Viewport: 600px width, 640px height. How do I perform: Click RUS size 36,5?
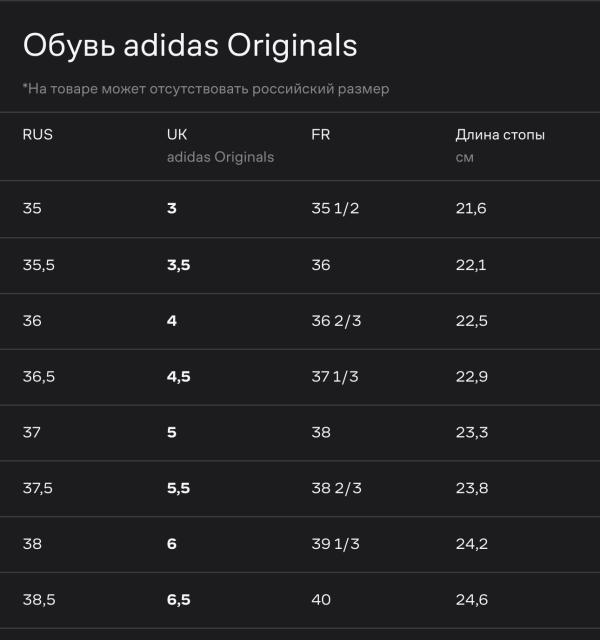[x=39, y=377]
